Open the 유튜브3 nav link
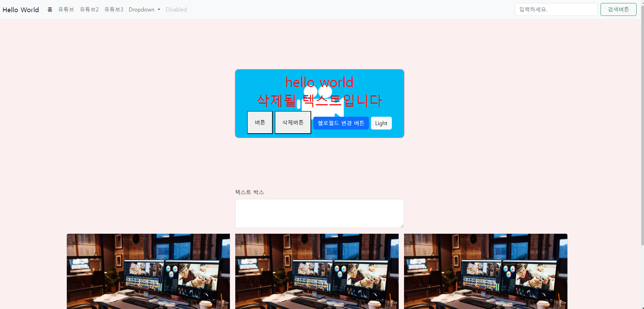 (114, 9)
